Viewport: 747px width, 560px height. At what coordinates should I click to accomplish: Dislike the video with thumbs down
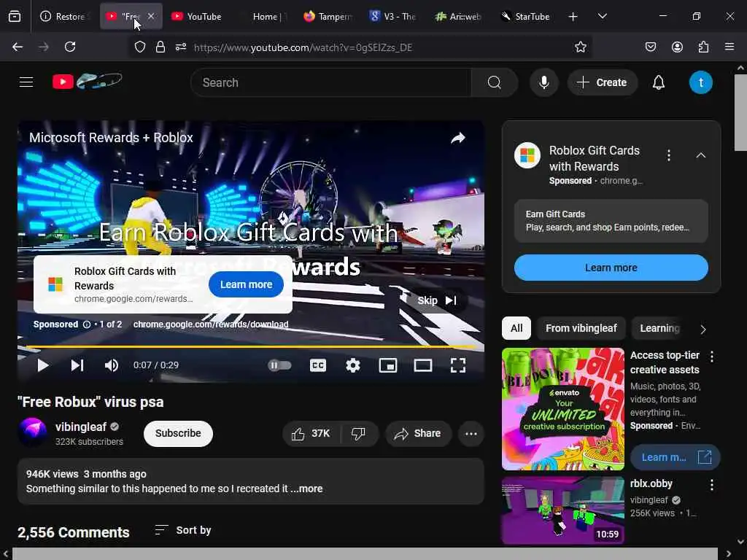359,433
